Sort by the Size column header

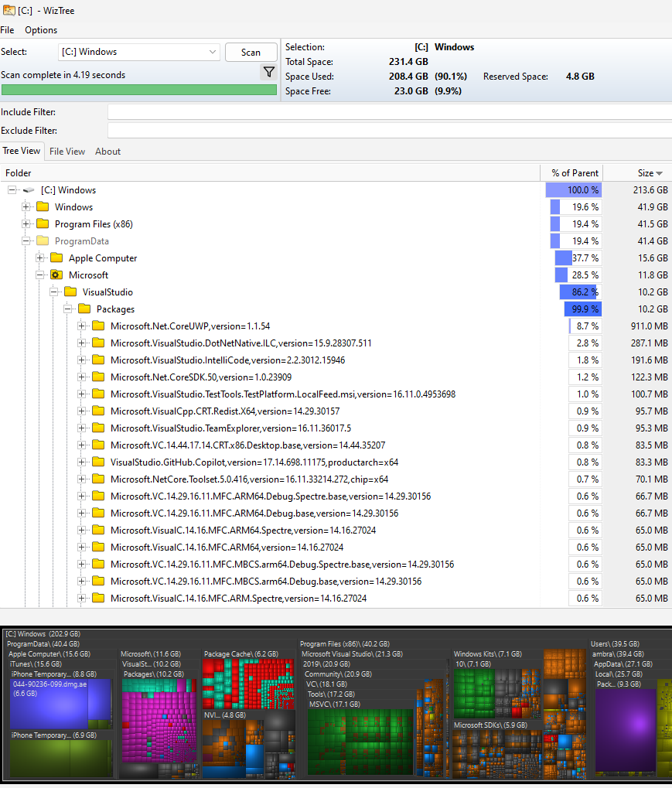[637, 173]
